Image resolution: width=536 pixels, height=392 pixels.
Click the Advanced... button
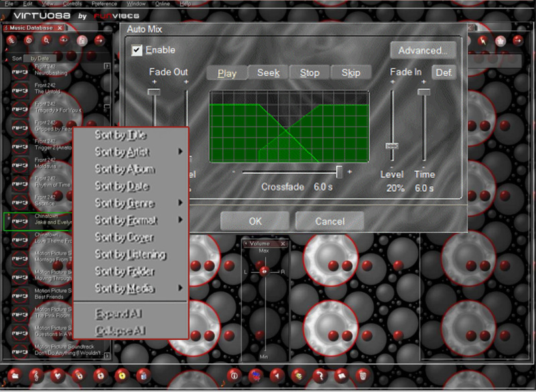423,50
